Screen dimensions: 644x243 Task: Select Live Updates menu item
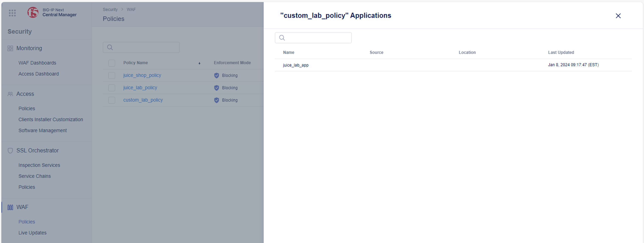32,232
